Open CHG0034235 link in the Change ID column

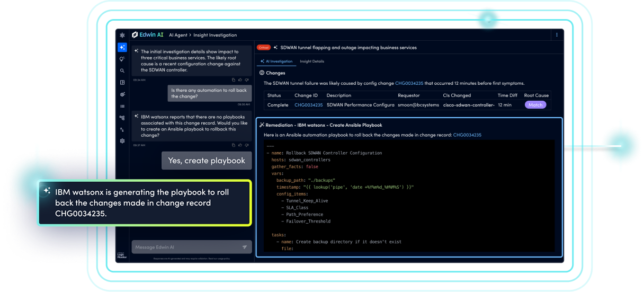pos(308,105)
